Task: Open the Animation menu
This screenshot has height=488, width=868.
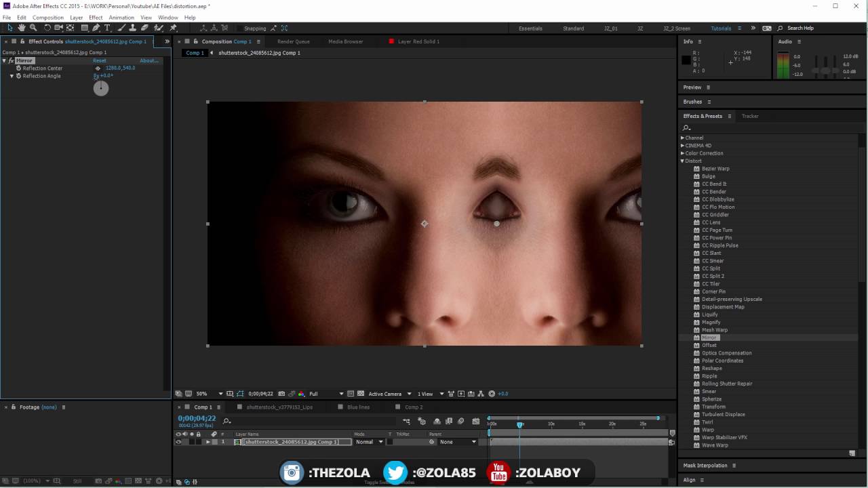Action: 121,18
